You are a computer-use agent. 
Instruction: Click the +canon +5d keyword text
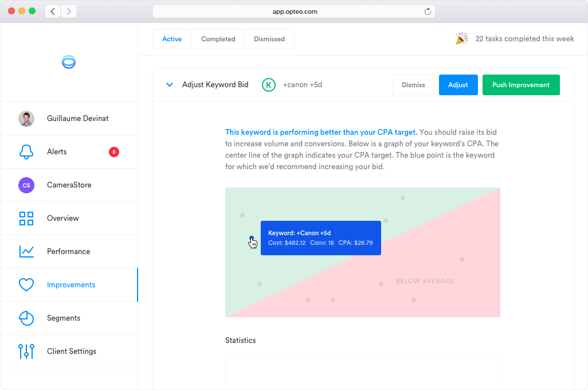tap(302, 85)
